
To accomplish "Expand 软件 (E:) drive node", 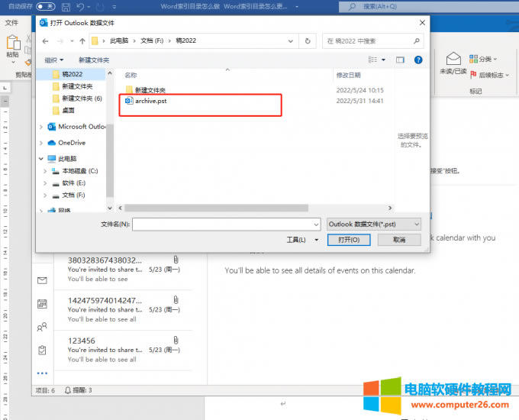I will click(45, 183).
